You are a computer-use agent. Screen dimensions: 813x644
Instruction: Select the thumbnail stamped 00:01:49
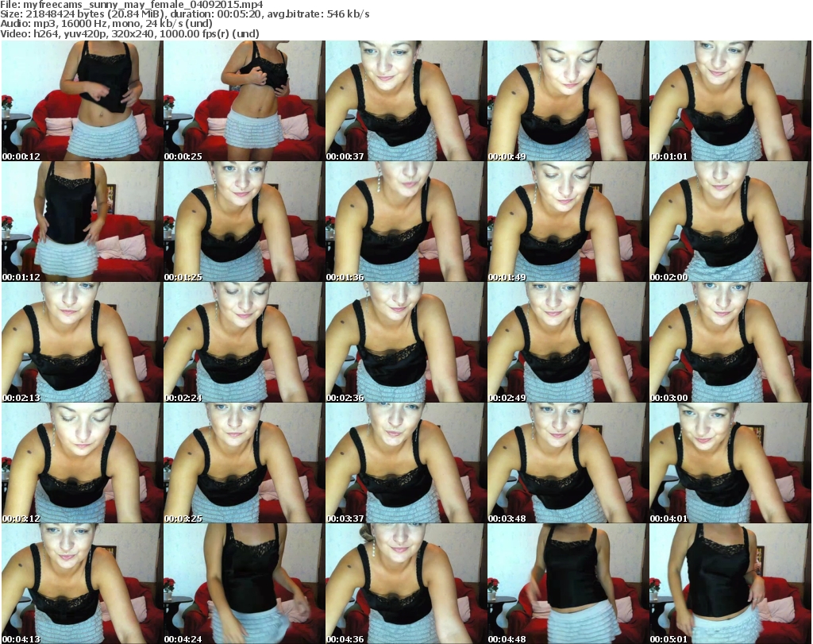568,222
